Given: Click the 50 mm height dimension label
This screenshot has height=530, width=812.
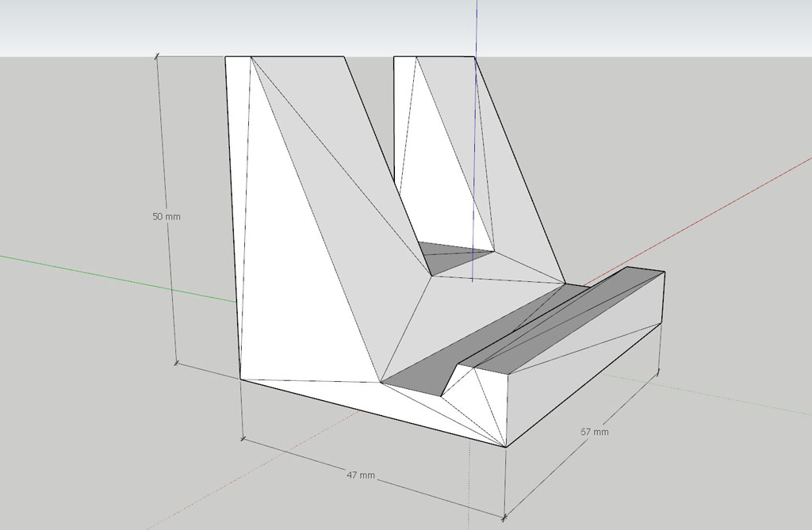Looking at the screenshot, I should click(x=166, y=216).
